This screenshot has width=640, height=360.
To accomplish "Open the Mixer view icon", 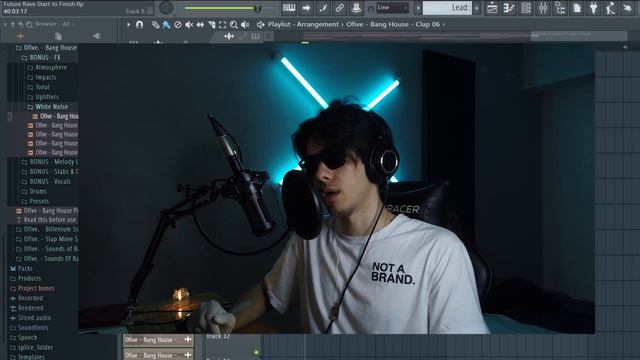I will [543, 8].
